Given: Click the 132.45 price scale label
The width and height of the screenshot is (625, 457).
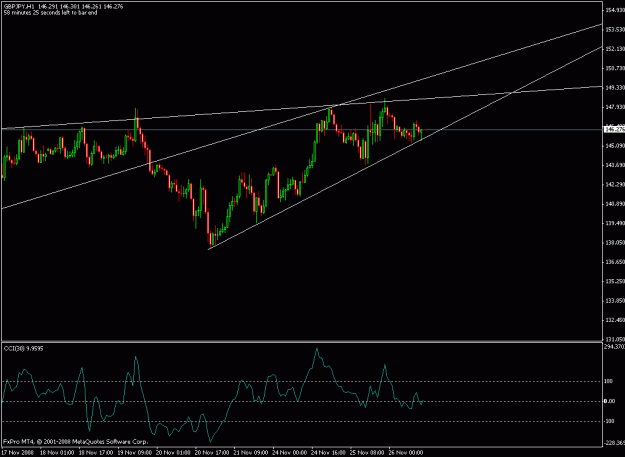Looking at the screenshot, I should pyautogui.click(x=615, y=320).
